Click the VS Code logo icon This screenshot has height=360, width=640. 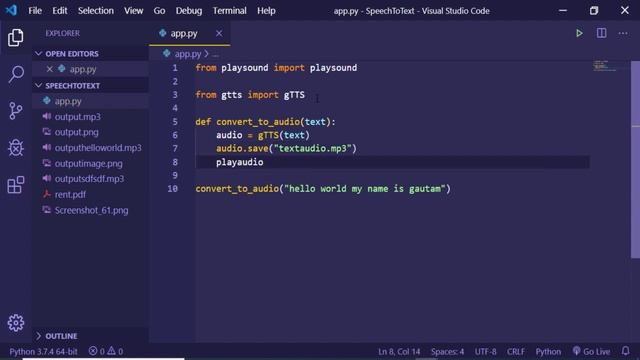(x=11, y=10)
